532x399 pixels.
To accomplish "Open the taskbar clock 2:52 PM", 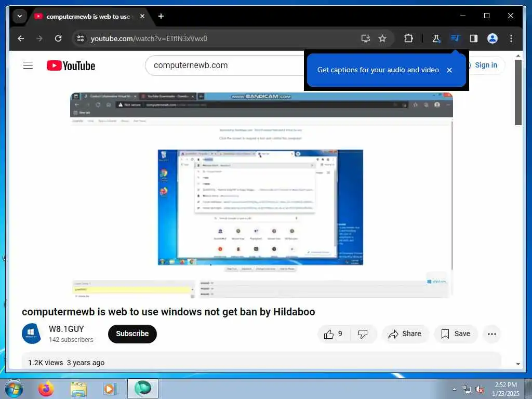I will click(506, 389).
